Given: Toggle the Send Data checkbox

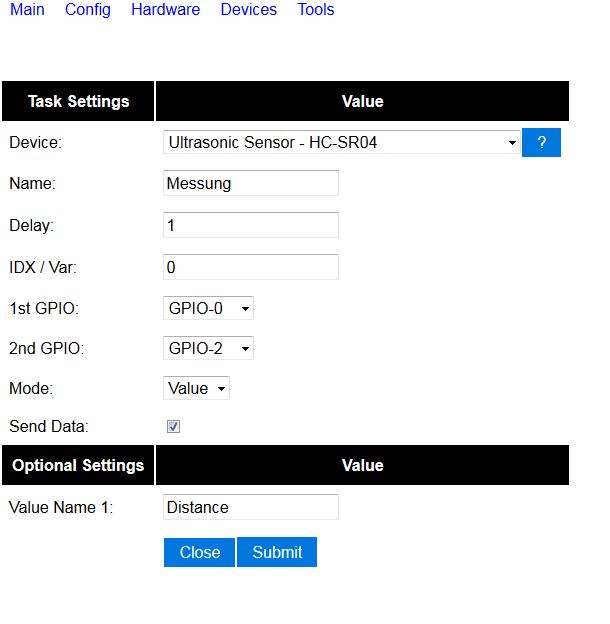Looking at the screenshot, I should (x=173, y=427).
